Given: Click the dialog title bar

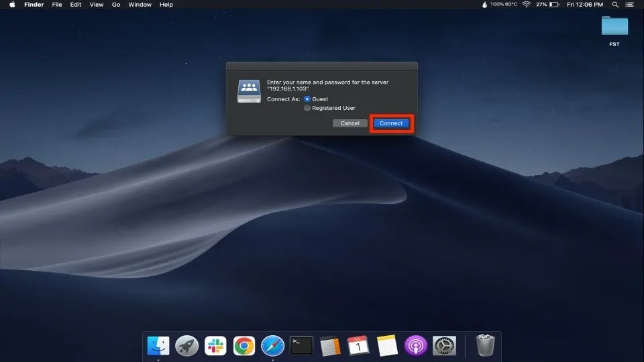Looking at the screenshot, I should (322, 66).
